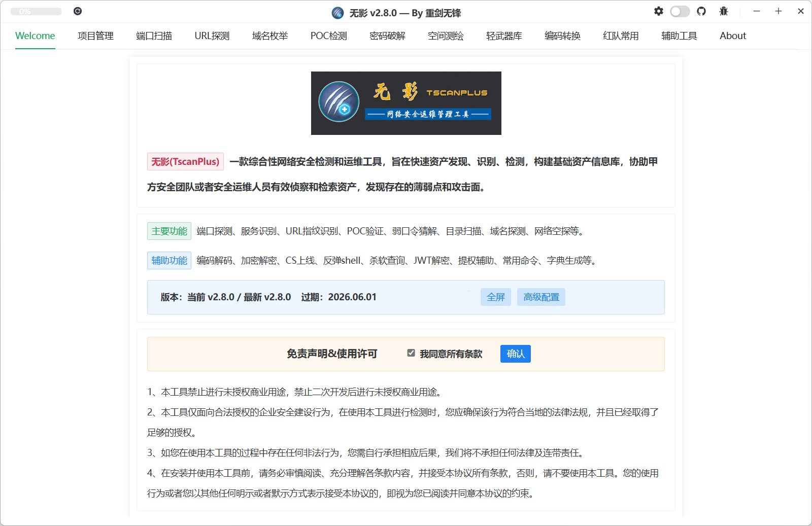Click the TscanPlus banner image
The image size is (812, 526).
coord(406,103)
